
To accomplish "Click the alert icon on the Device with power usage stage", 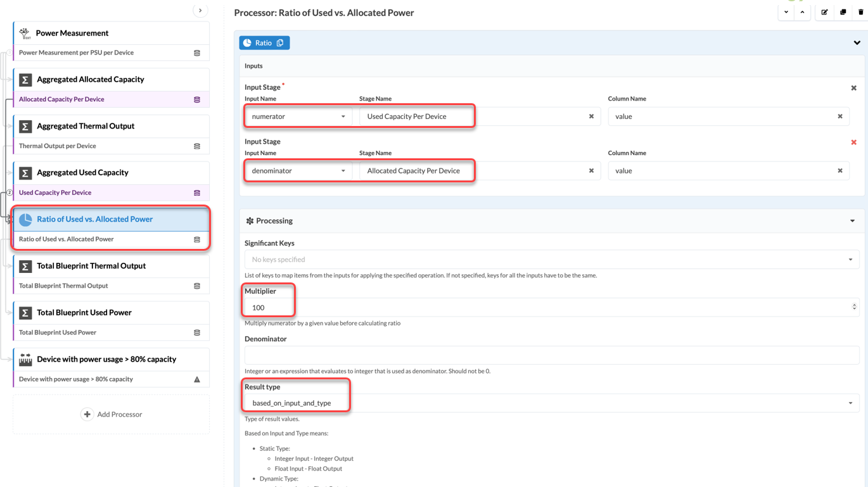I will [197, 379].
